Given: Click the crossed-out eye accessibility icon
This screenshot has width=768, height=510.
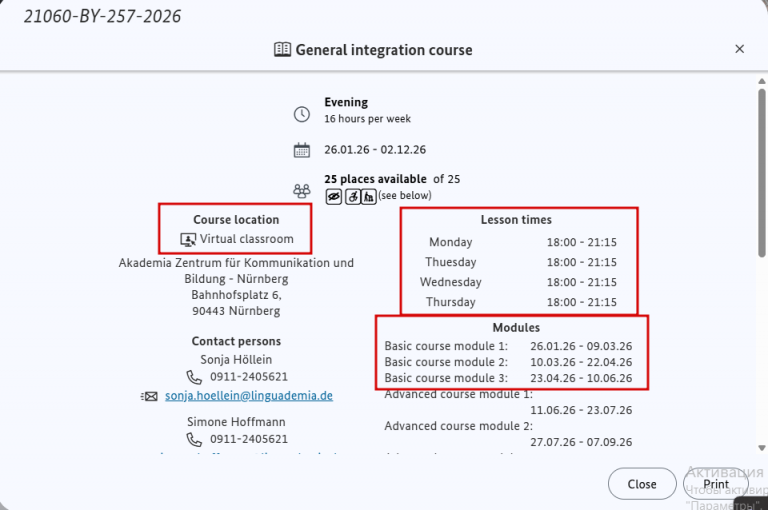Looking at the screenshot, I should click(334, 196).
